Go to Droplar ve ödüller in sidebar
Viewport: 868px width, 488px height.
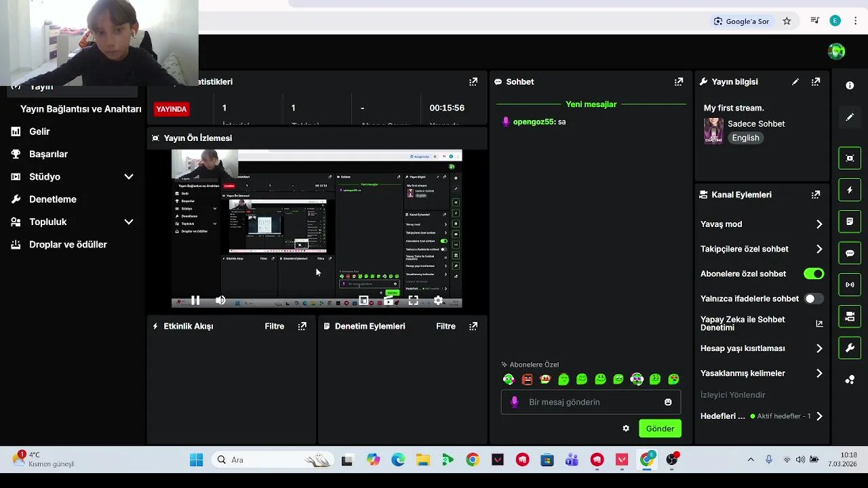[x=68, y=245]
